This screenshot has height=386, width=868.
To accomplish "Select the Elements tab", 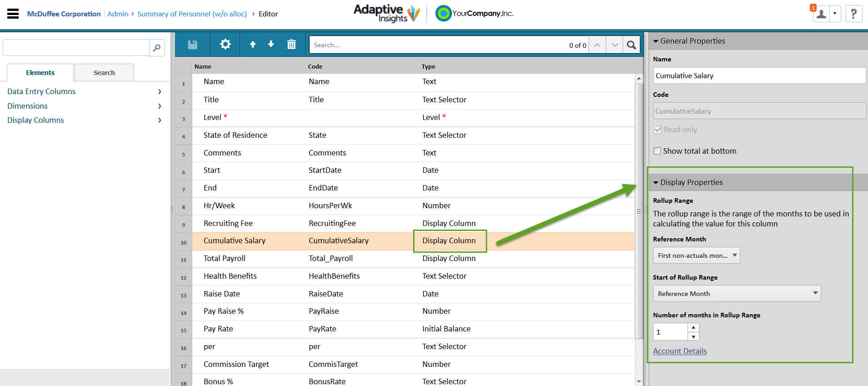I will pyautogui.click(x=40, y=73).
